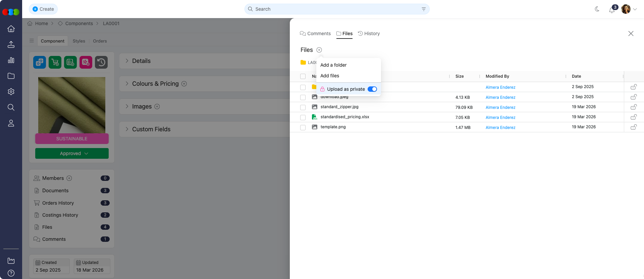Click lock icon on standardised_pricing.xlsx row

[x=634, y=117]
